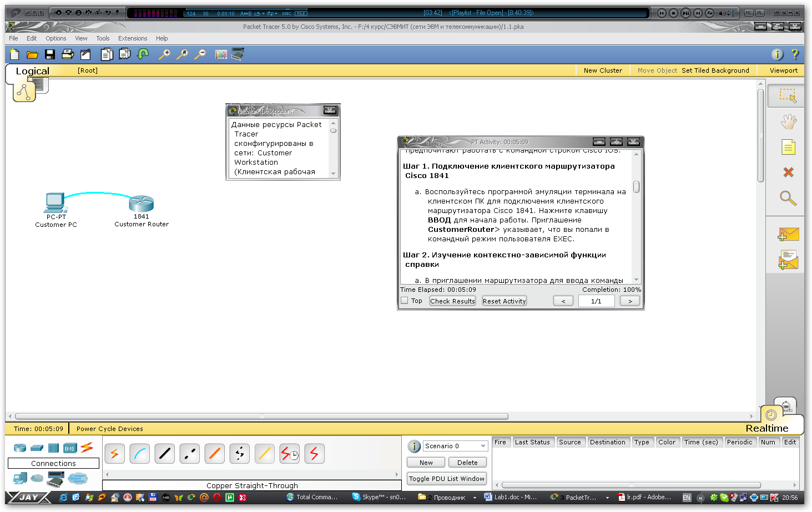
Task: Click New scenario button
Action: coord(426,463)
